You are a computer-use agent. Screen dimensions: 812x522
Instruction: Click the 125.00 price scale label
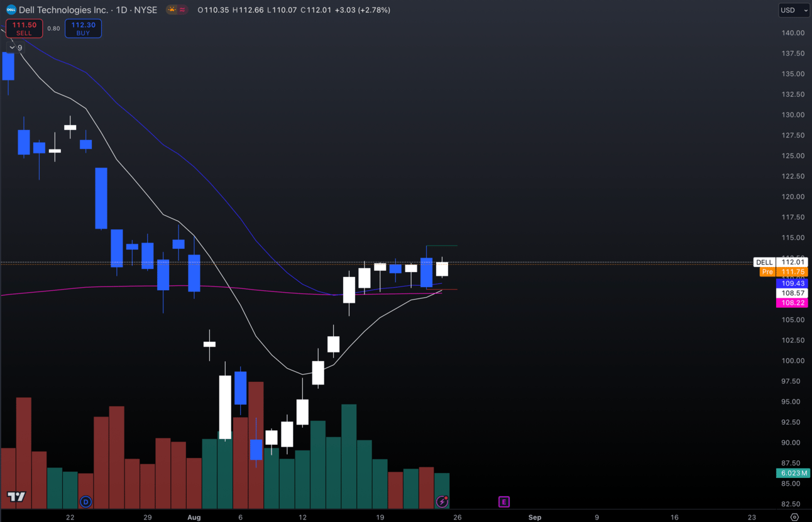coord(793,156)
